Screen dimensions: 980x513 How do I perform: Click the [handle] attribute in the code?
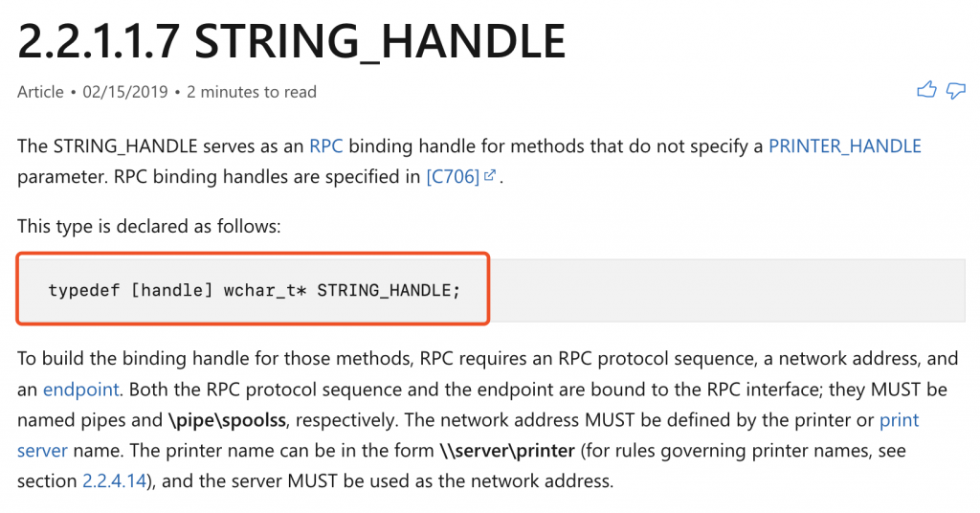(171, 289)
